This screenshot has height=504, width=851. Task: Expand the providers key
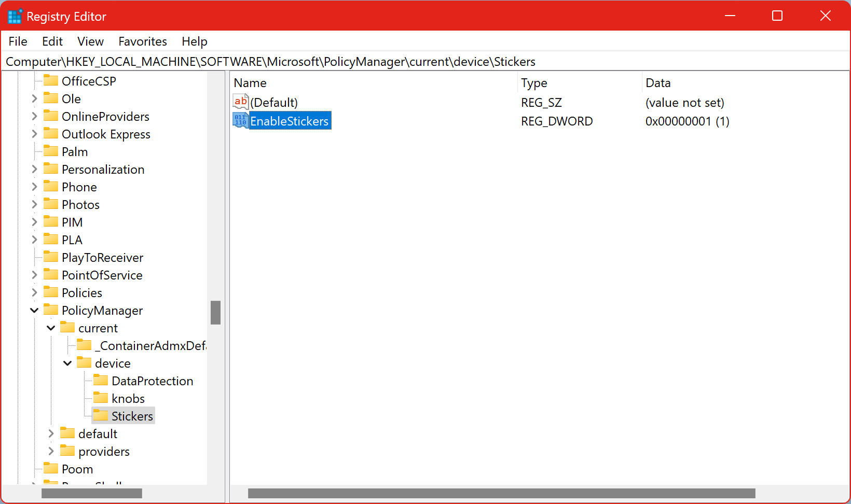pos(51,451)
